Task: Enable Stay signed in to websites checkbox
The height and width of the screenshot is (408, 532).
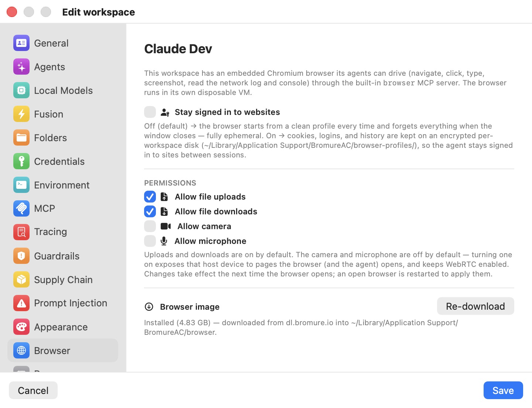Action: point(150,112)
